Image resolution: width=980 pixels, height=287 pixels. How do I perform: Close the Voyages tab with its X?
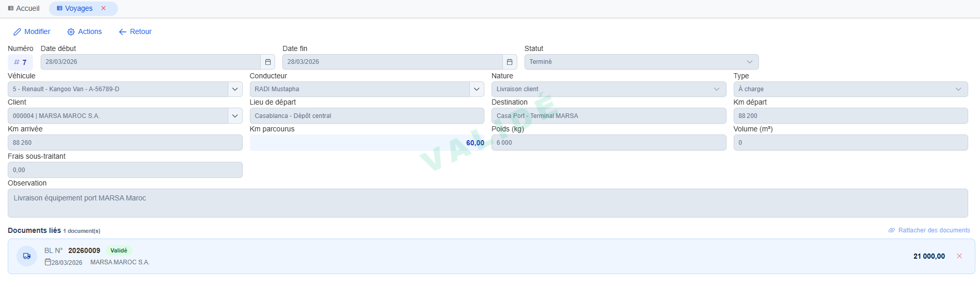[x=104, y=8]
